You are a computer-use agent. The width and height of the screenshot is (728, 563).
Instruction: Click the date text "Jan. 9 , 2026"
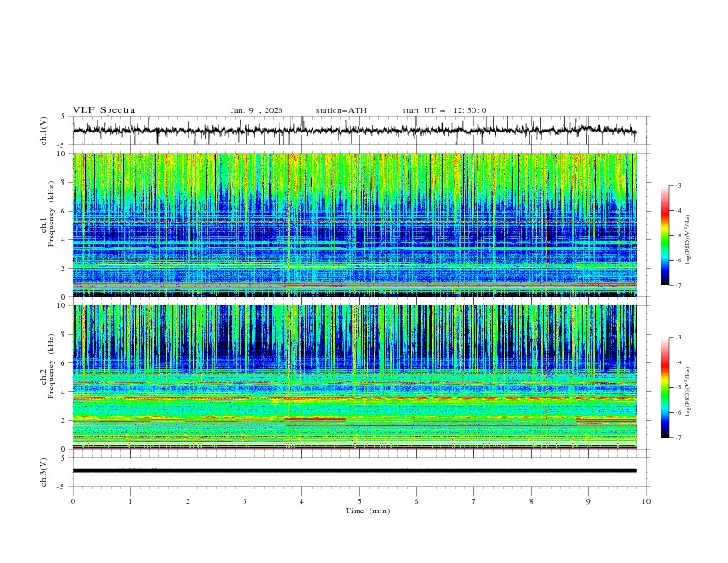(x=256, y=110)
